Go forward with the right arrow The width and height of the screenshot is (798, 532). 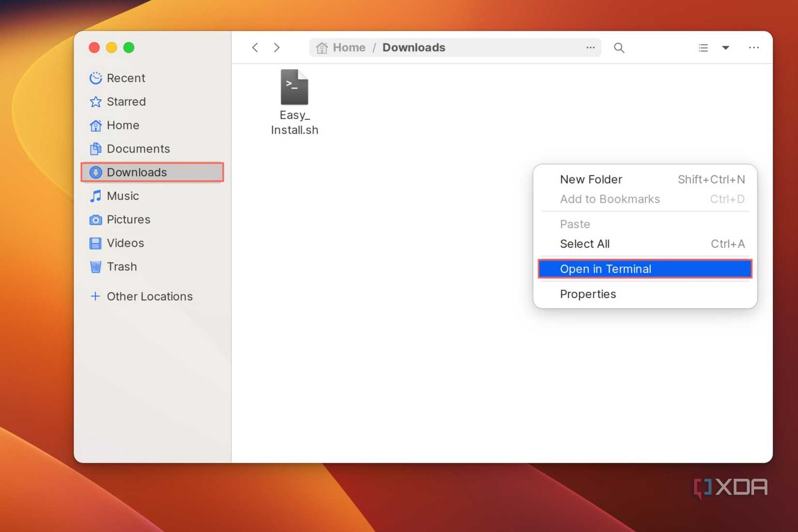coord(277,47)
